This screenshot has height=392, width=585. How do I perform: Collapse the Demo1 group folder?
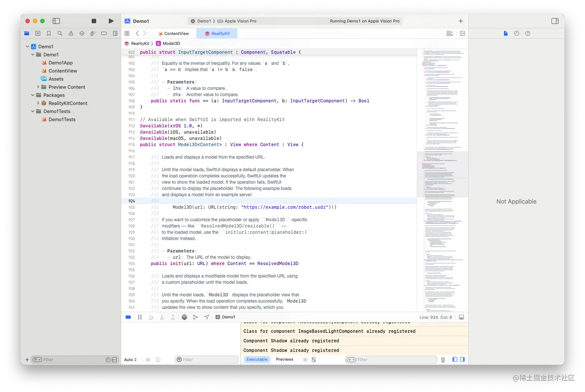coord(32,55)
